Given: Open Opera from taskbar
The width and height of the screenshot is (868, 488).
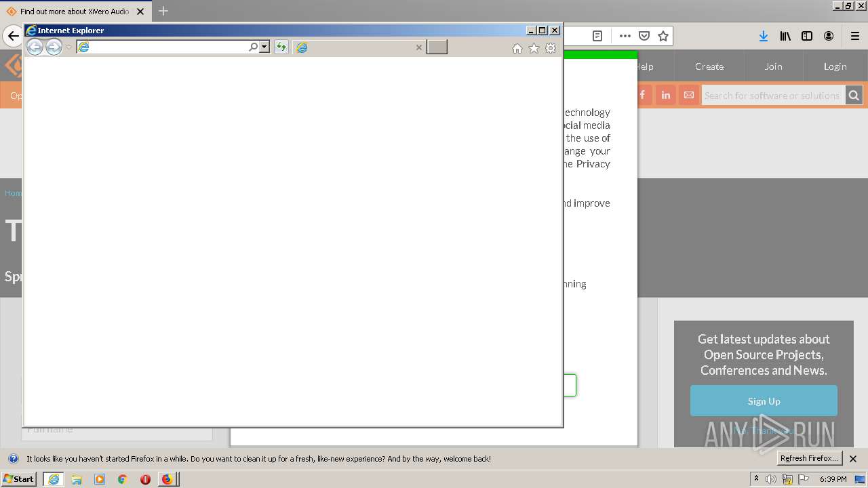Looking at the screenshot, I should [145, 479].
